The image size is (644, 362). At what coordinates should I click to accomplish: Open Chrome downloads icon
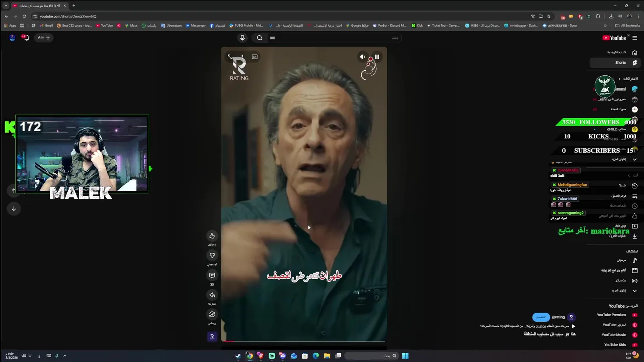click(611, 16)
